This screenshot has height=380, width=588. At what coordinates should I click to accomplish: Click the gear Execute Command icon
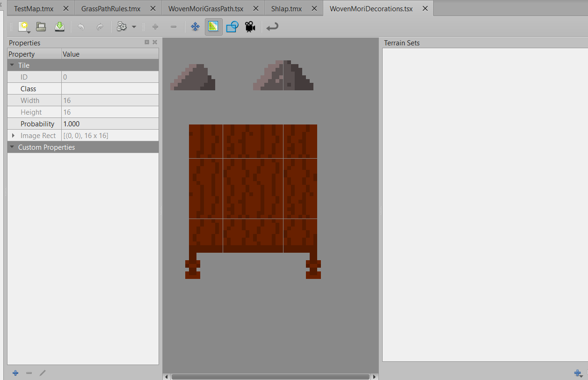pyautogui.click(x=122, y=27)
